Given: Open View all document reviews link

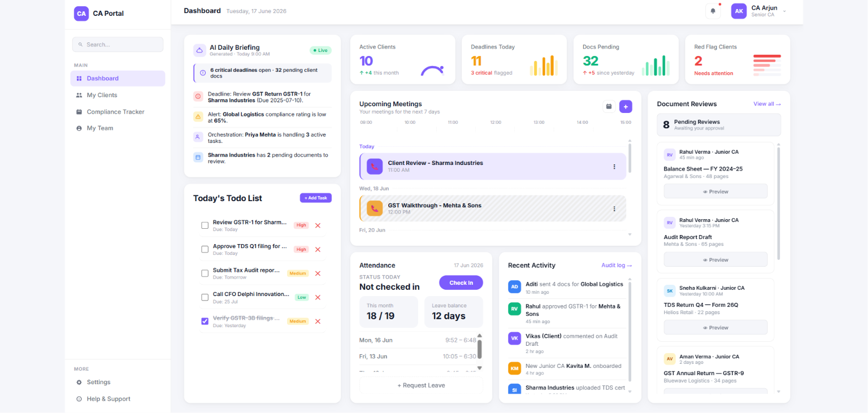Looking at the screenshot, I should click(x=767, y=104).
